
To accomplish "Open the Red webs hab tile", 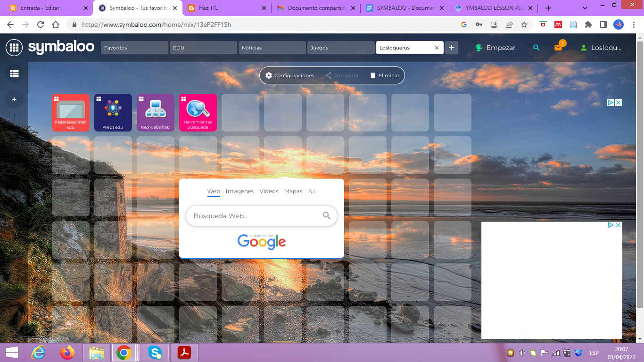I will (155, 113).
